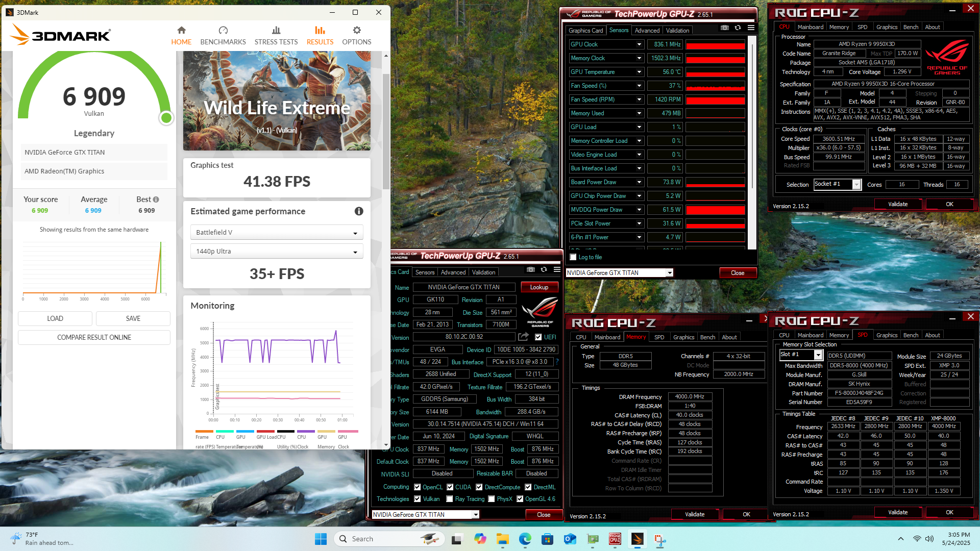This screenshot has width=980, height=551.
Task: Expand the GPU Temperature sensor dropdown
Action: click(x=639, y=72)
